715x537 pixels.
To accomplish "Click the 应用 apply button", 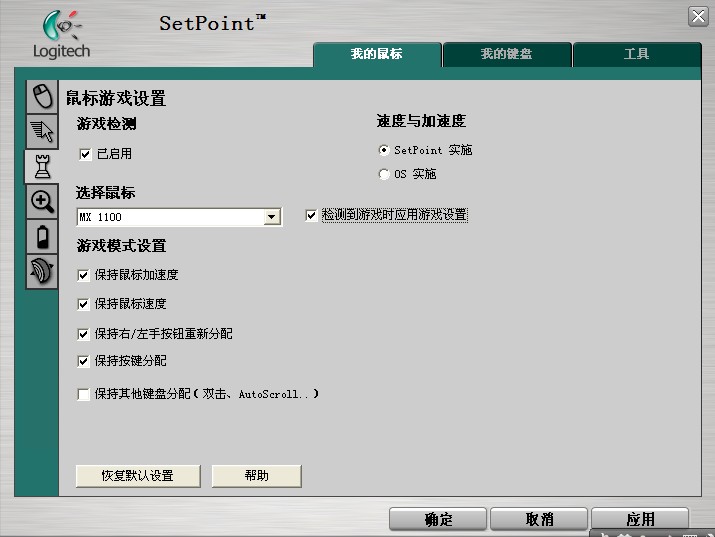I will tap(640, 519).
